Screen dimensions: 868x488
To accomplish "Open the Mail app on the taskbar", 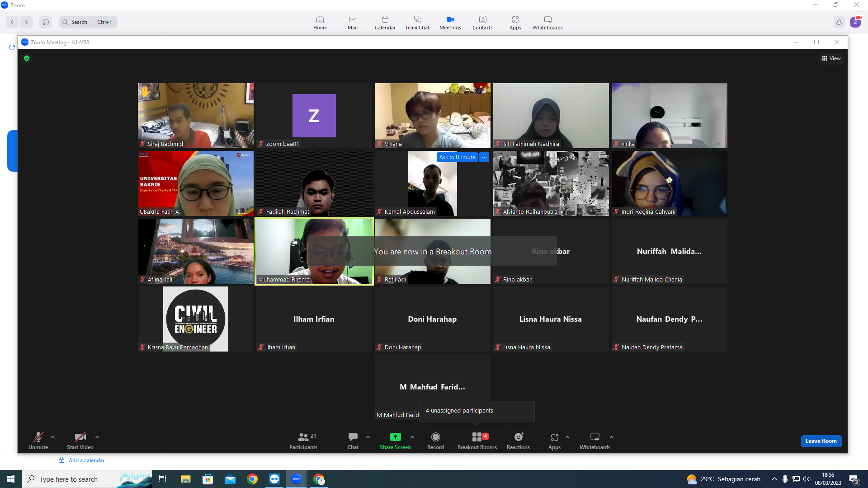I will (230, 479).
